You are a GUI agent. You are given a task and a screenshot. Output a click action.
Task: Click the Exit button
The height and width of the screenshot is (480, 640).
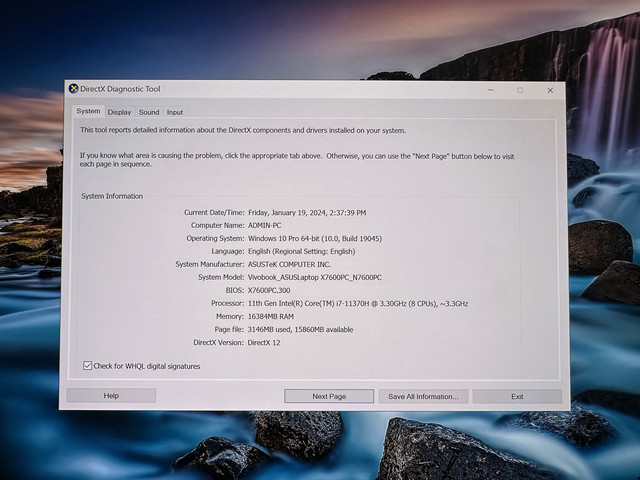tap(517, 396)
